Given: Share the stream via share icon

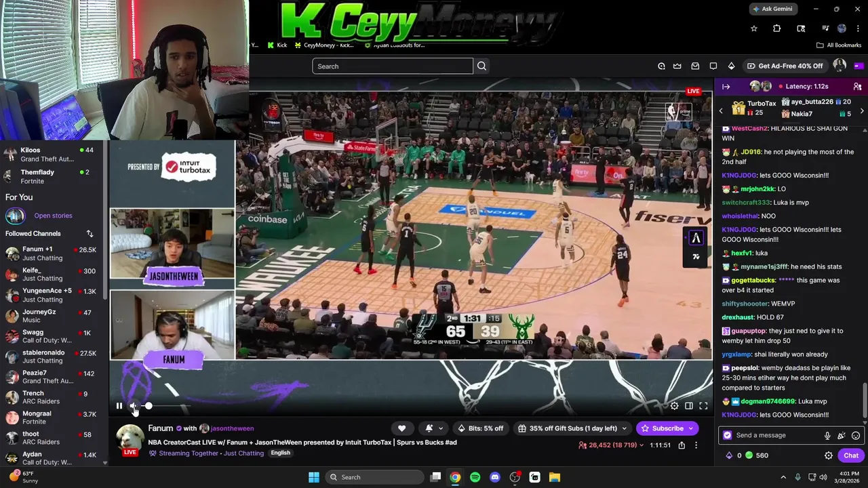Looking at the screenshot, I should pos(682,445).
